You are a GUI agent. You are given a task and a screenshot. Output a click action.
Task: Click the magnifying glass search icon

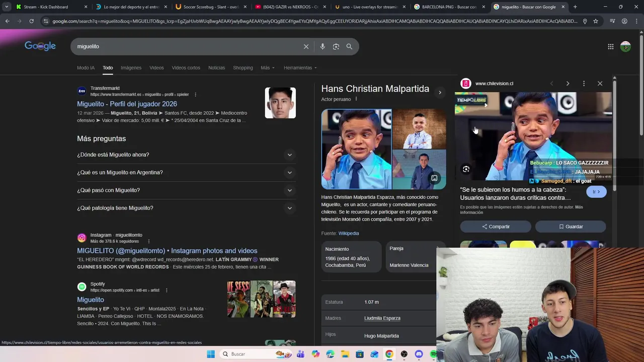click(x=349, y=47)
